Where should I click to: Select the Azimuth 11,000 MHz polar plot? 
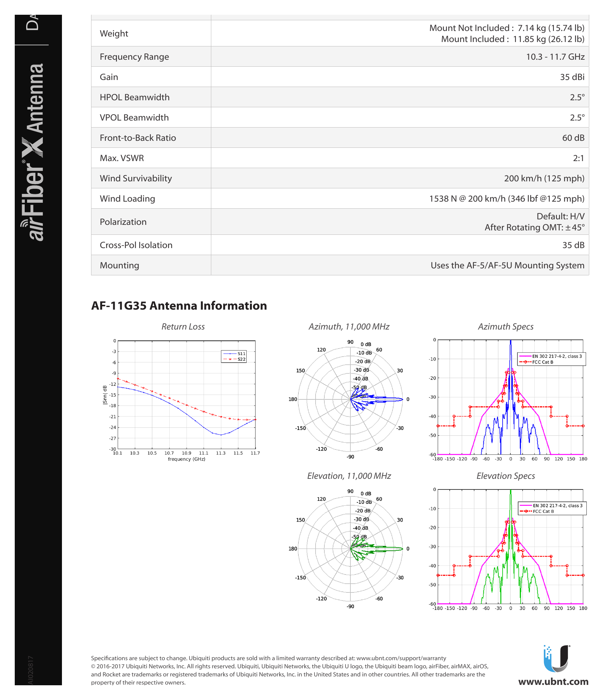[350, 399]
